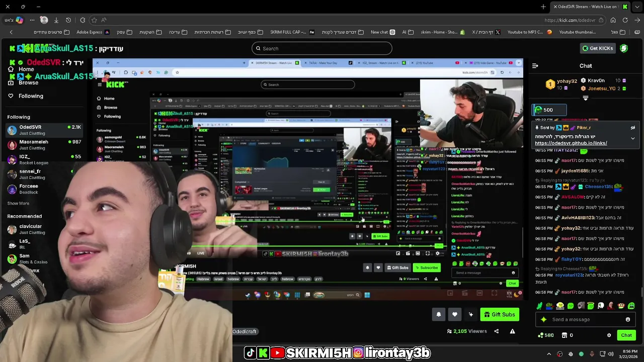Collapse the chat panel via arrow icon
The image size is (644, 362).
535,66
